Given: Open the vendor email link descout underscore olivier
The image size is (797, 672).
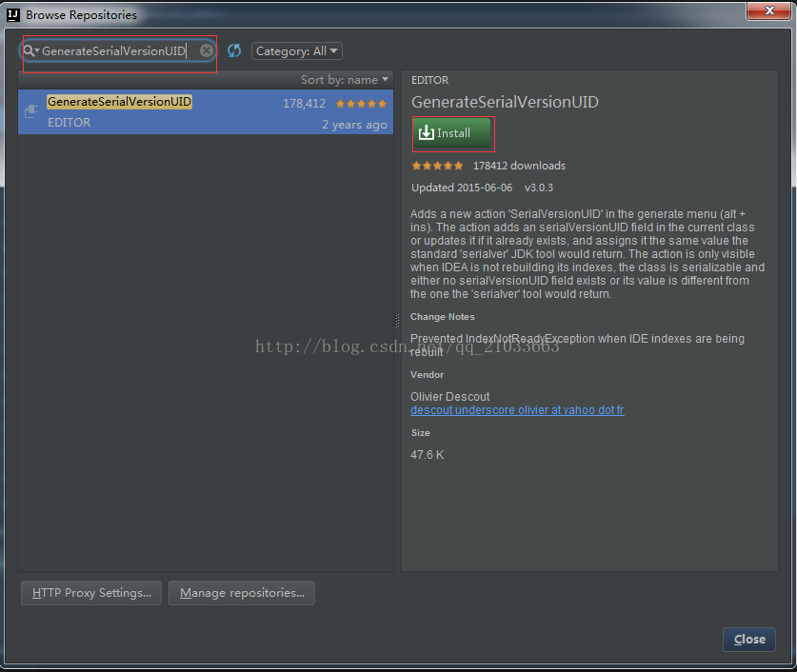Looking at the screenshot, I should tap(517, 410).
